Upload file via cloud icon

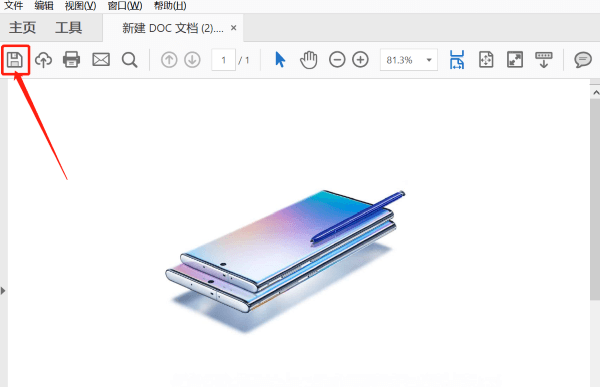click(43, 60)
